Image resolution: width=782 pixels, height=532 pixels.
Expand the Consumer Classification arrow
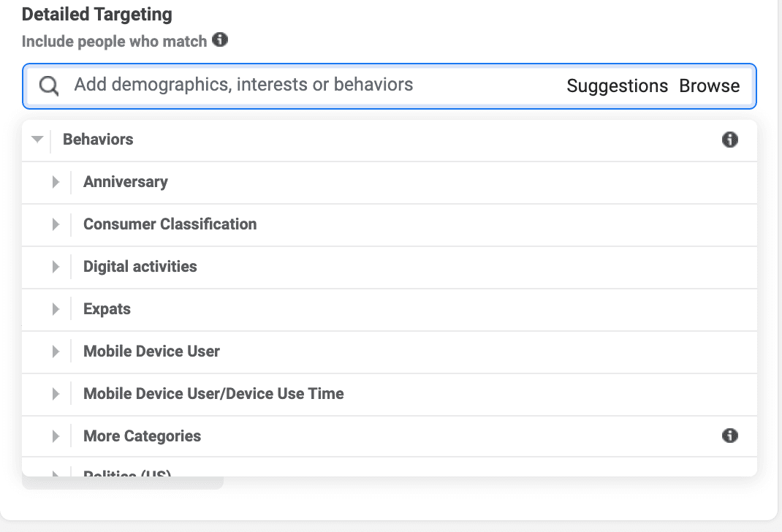click(56, 224)
